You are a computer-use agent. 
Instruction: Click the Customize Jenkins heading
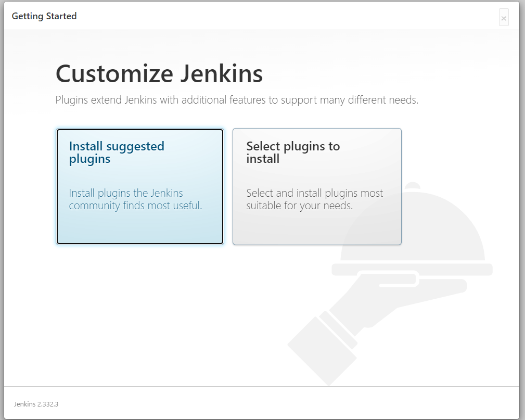[159, 74]
